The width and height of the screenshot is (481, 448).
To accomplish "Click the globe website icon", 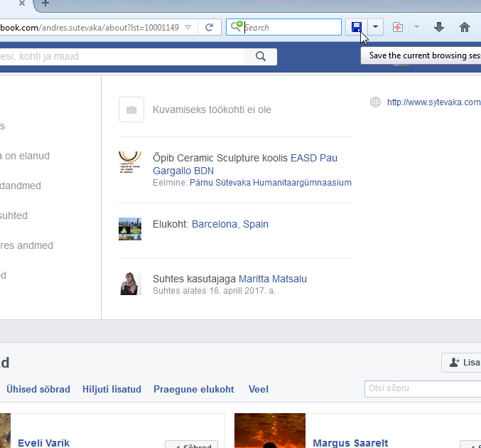I will (x=375, y=102).
